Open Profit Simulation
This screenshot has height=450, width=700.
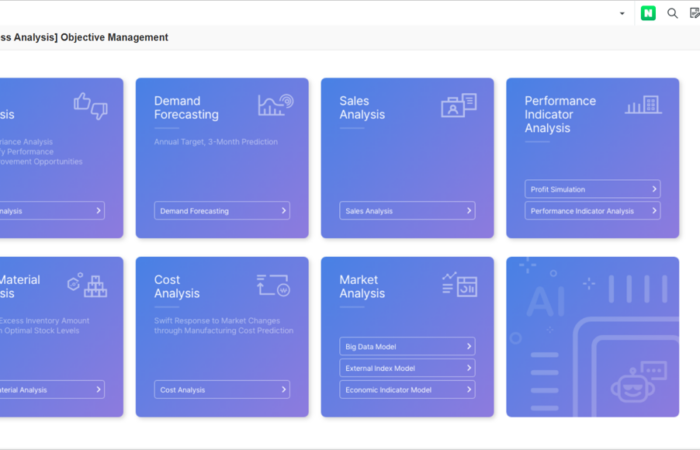tap(592, 189)
